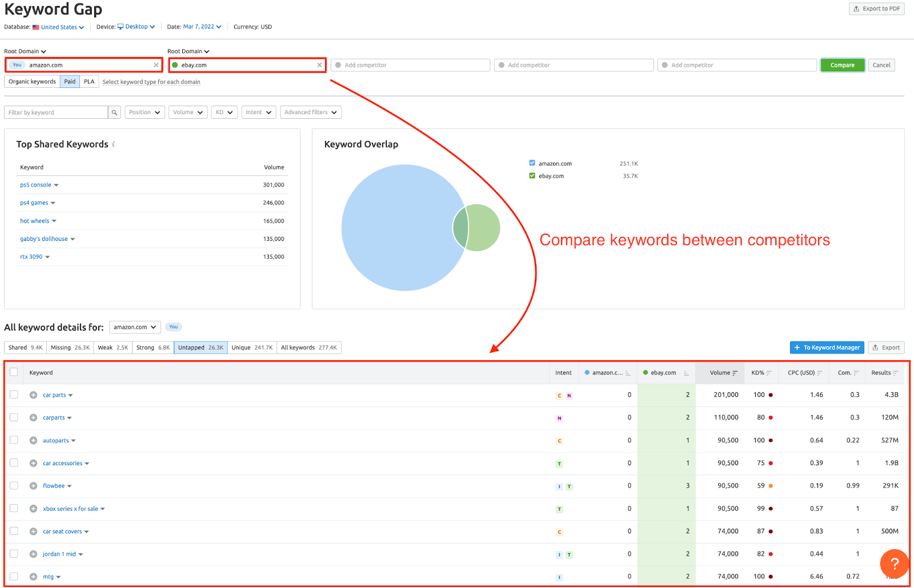This screenshot has height=588, width=914.
Task: Expand car accessories row with plus icon
Action: [33, 464]
